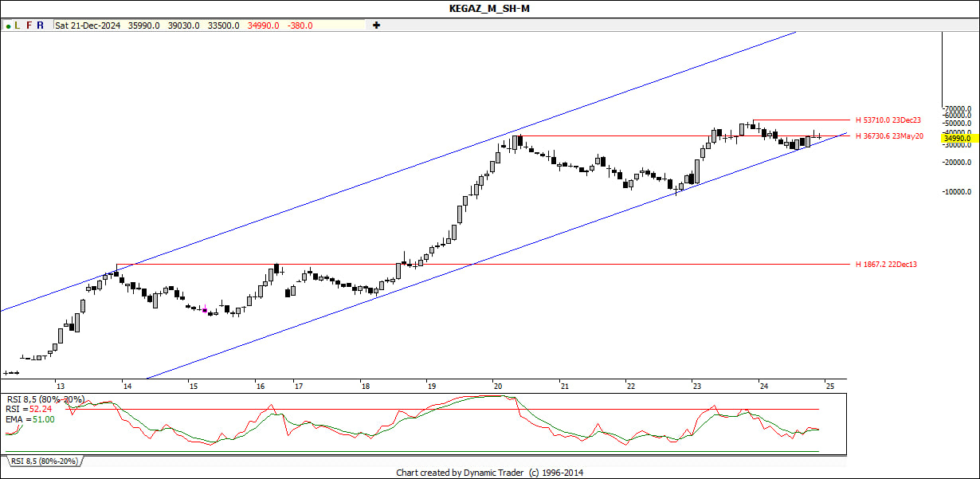Toggle the F button in chart header
This screenshot has height=479, width=980.
pos(29,26)
